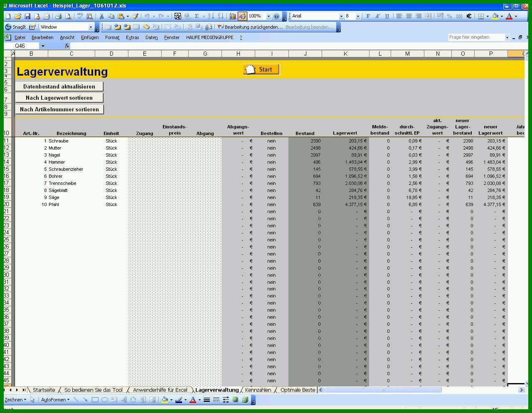Switch to the Startseite sheet tab
Viewport: 532px width, 413px height.
point(44,390)
